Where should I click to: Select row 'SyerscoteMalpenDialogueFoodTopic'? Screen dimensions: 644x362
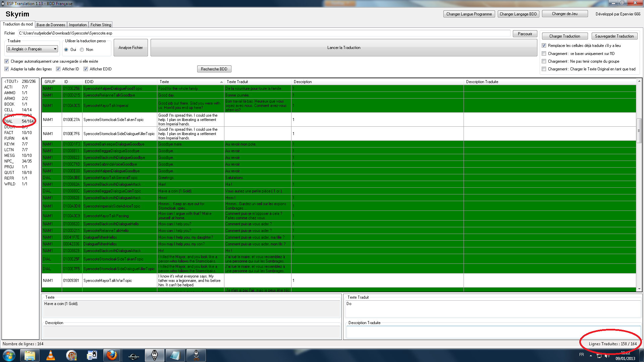pos(339,88)
